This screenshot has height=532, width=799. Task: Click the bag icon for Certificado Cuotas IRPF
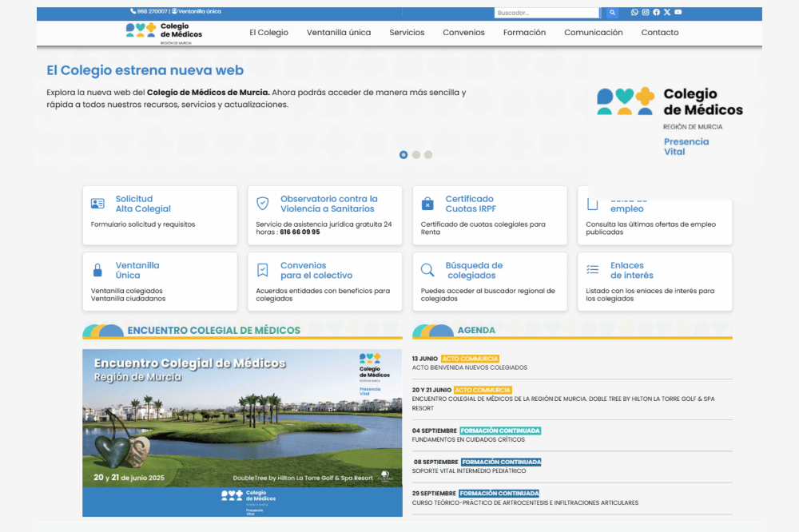pyautogui.click(x=427, y=204)
